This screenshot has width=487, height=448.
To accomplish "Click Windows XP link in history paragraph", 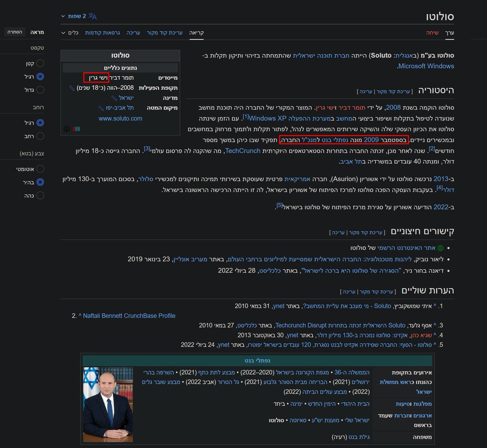I will 267,118.
